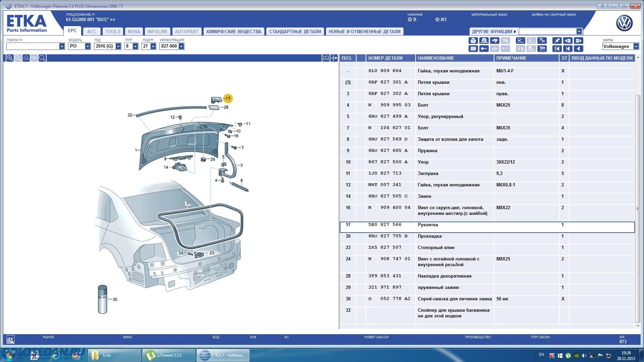Select the 'В' availability radio button
The image size is (644, 362).
pos(410,20)
